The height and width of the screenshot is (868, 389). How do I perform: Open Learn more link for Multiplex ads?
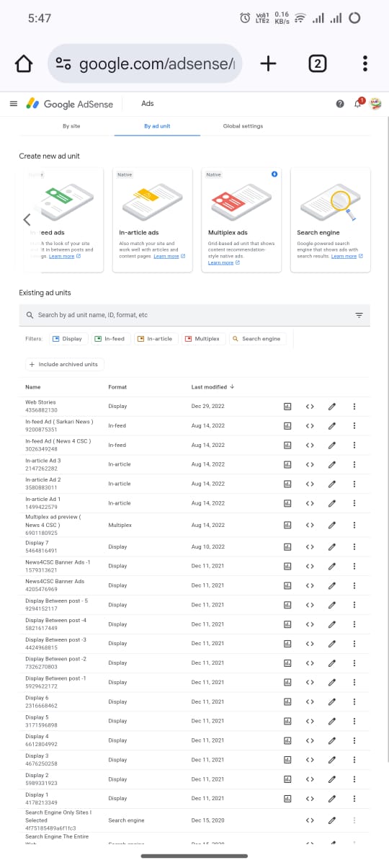pos(223,262)
